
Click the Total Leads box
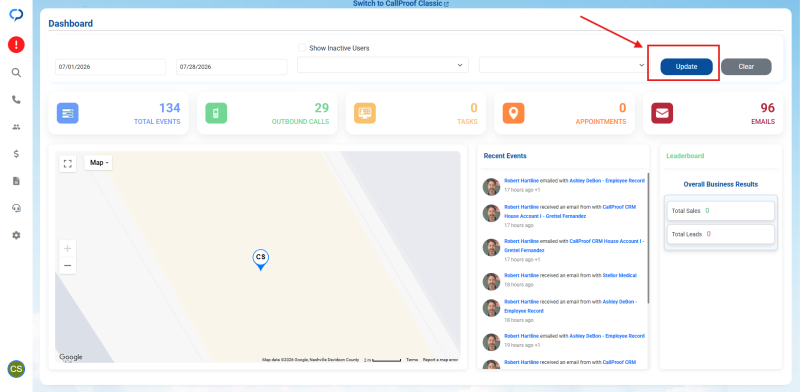coord(720,234)
